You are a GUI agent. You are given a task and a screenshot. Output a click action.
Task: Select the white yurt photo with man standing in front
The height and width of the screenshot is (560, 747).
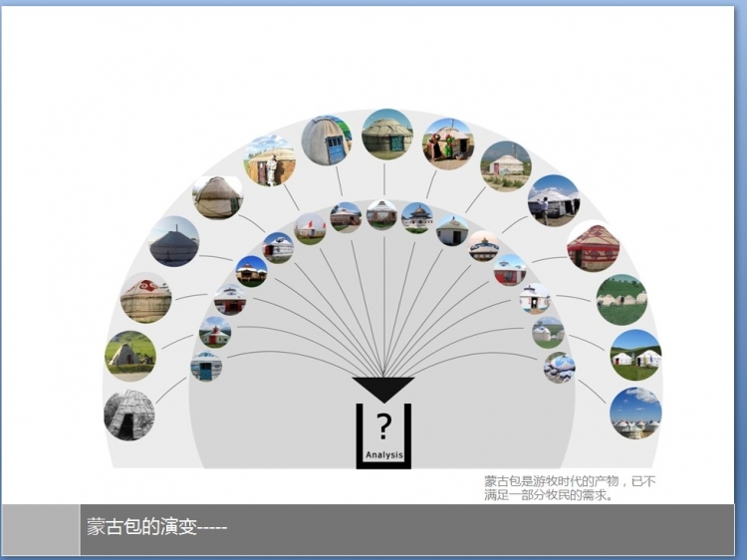coord(554,200)
